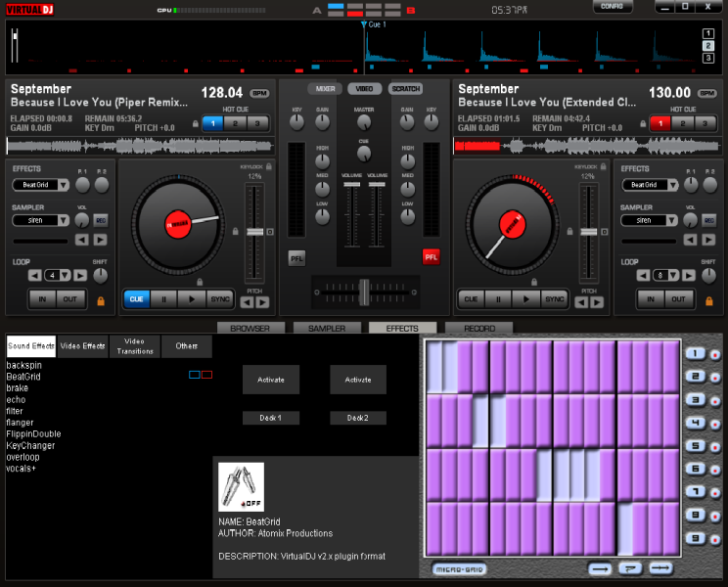Click the left deck sampler REC icon
Viewport: 728px width, 587px height.
(100, 220)
